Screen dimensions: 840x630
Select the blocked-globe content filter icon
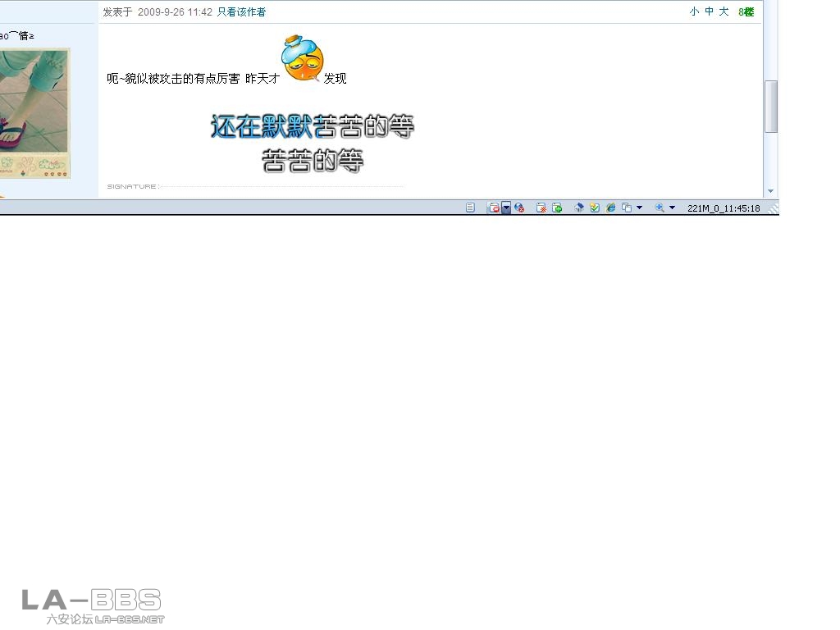click(520, 208)
